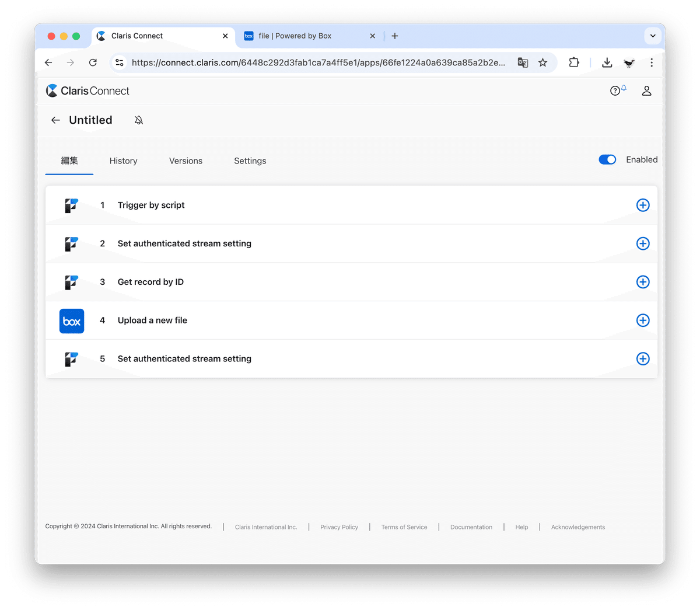Screen dimensions: 700x610
Task: Click the back arrow next to Untitled
Action: click(x=55, y=120)
